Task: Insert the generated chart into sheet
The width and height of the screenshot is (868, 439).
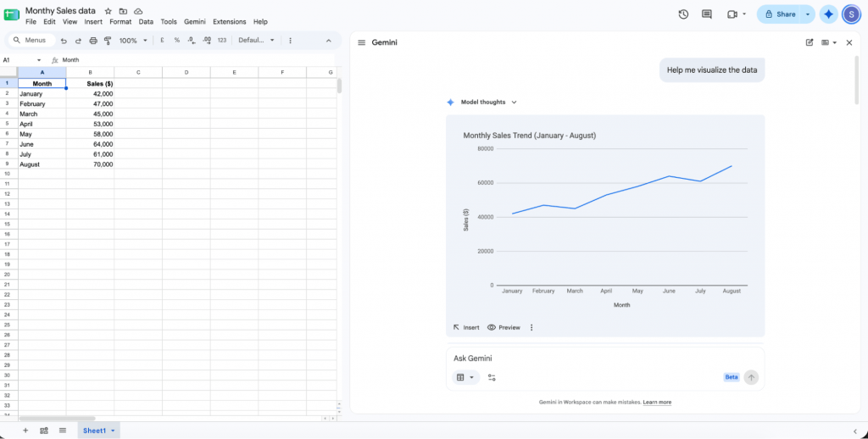Action: click(466, 328)
